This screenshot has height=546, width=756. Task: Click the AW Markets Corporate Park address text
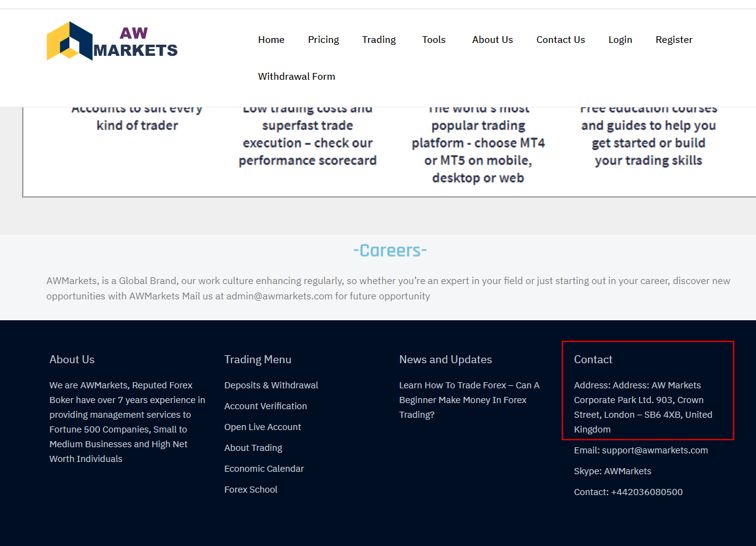[x=643, y=407]
